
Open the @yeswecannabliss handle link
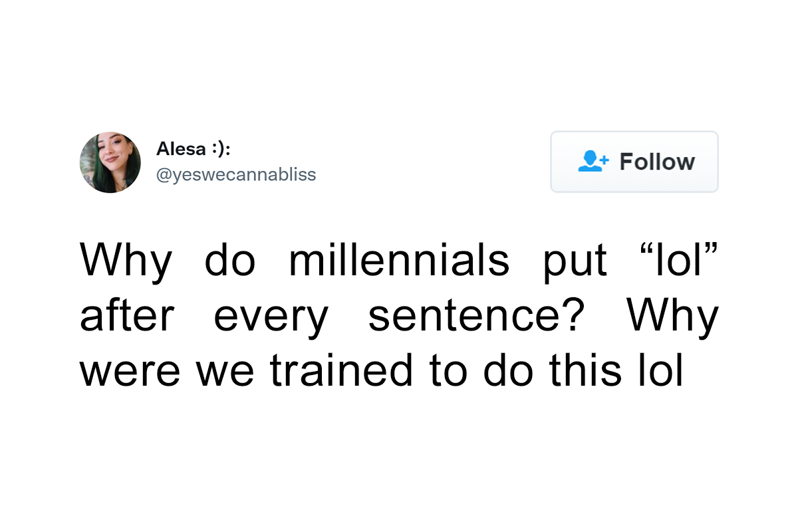tap(236, 175)
